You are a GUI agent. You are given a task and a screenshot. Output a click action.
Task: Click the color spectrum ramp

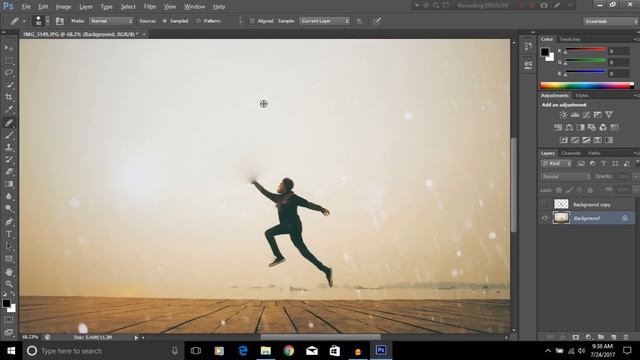coord(587,85)
